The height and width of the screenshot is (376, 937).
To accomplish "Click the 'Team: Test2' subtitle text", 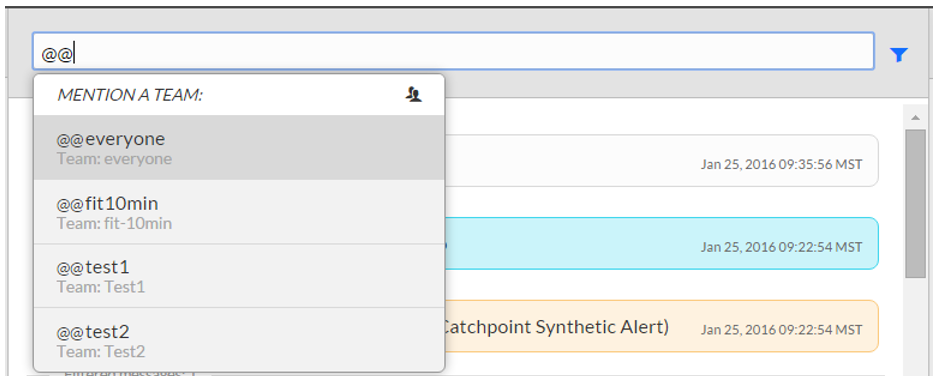I will (101, 351).
